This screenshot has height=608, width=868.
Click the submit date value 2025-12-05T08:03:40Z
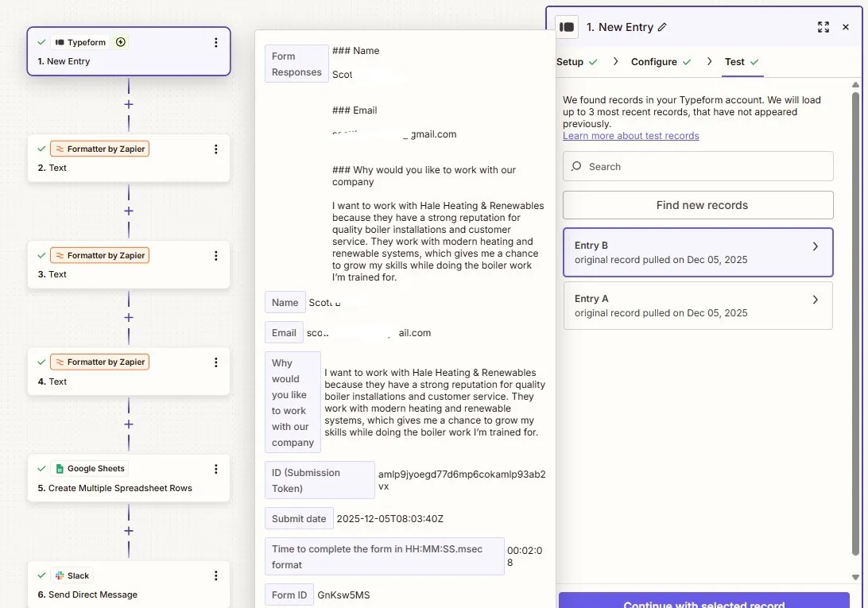389,519
